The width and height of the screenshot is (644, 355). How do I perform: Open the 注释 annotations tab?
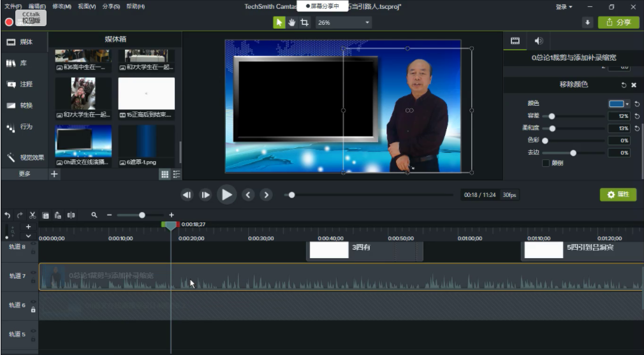pyautogui.click(x=25, y=84)
